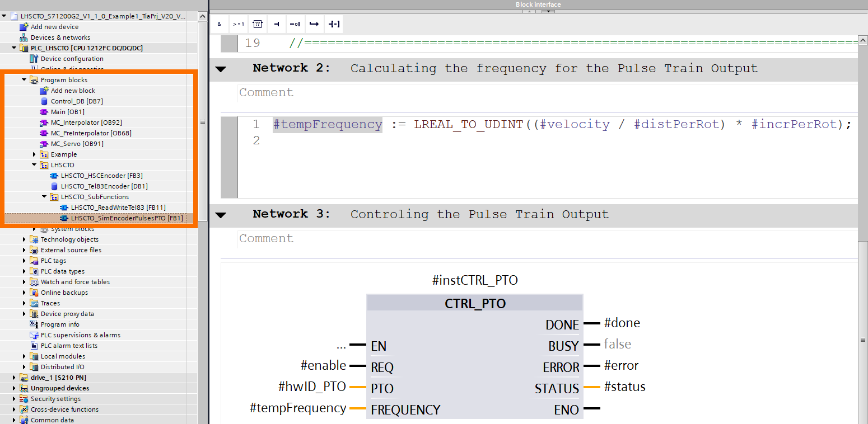Click the PLC alarm text lists icon
Image resolution: width=868 pixels, height=424 pixels.
[34, 346]
